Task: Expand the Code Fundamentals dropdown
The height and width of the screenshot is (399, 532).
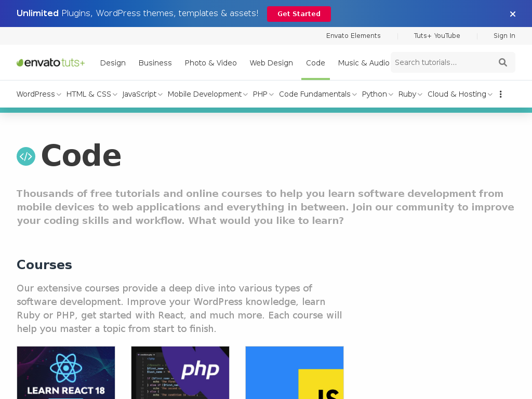Action: click(x=318, y=94)
